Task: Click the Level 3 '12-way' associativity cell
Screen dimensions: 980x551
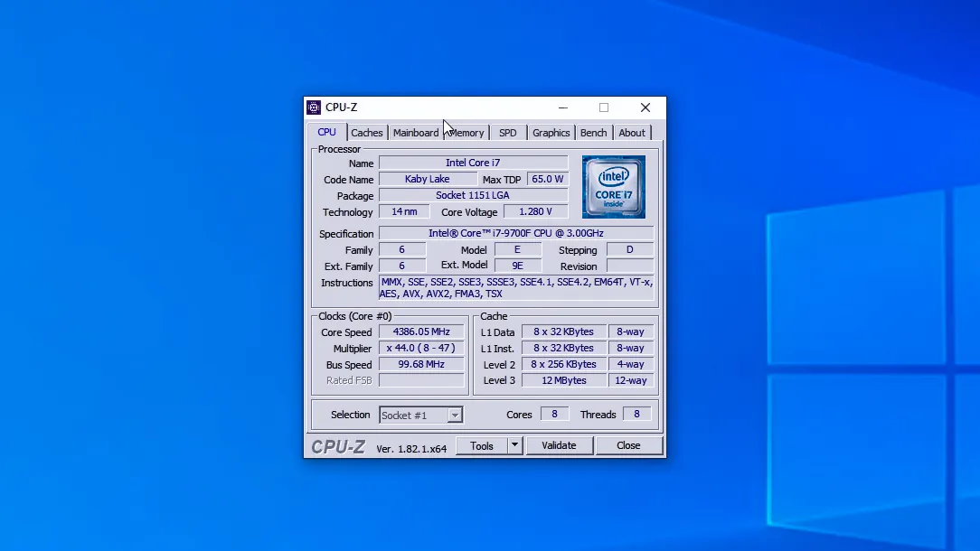Action: [x=631, y=380]
